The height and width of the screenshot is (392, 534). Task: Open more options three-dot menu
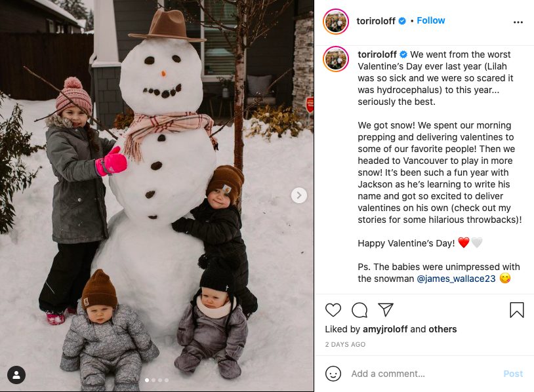(x=518, y=22)
